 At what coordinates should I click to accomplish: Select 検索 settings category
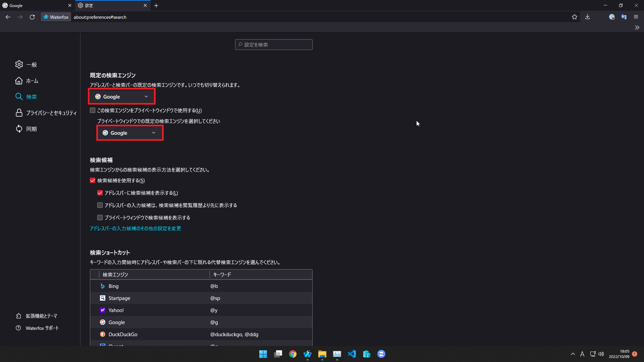click(x=26, y=97)
